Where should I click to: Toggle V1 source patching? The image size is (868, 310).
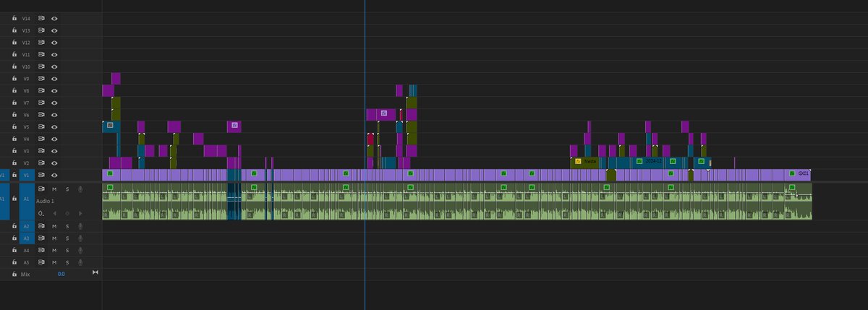click(x=4, y=175)
